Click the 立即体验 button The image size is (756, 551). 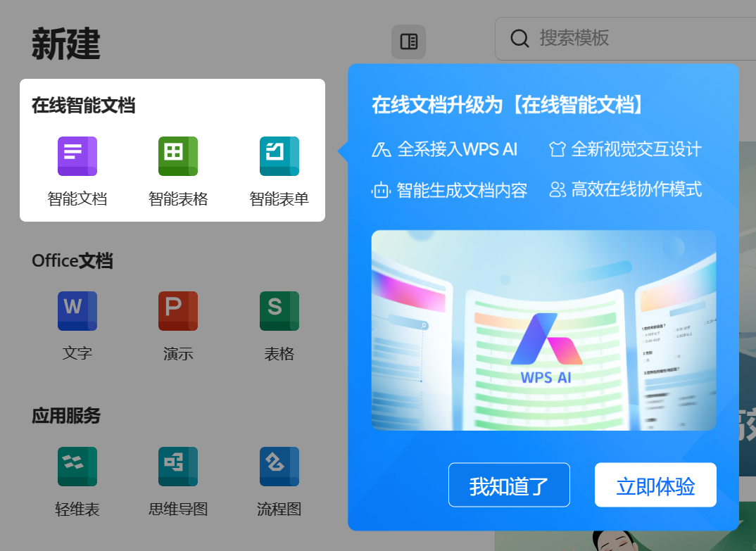click(x=656, y=485)
